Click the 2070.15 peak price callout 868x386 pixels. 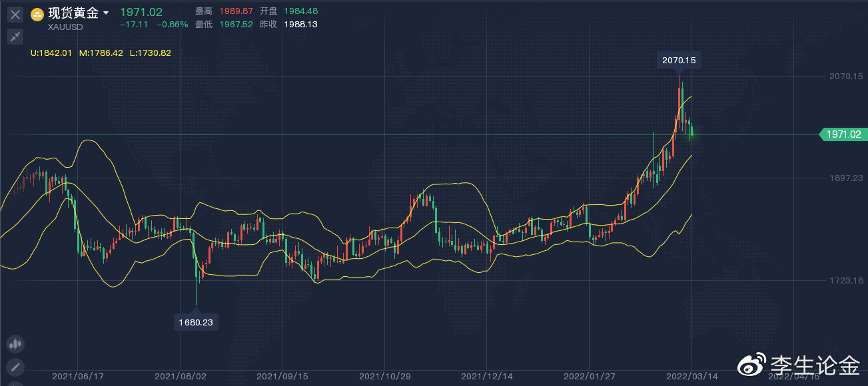(679, 60)
